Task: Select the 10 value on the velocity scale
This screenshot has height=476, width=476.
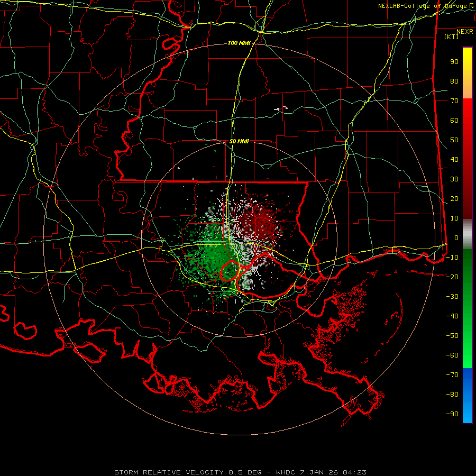Action: pyautogui.click(x=454, y=218)
